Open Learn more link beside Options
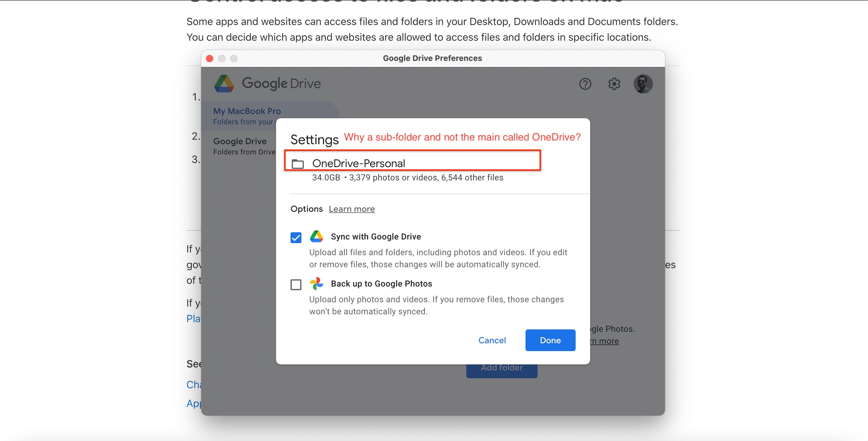This screenshot has height=441, width=868. [x=352, y=209]
